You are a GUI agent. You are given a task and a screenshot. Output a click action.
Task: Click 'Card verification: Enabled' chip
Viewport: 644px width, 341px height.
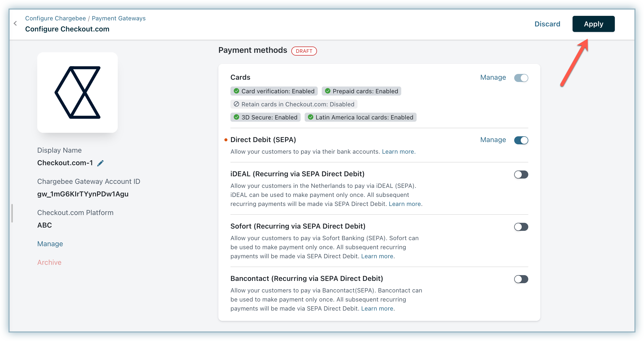coord(274,91)
